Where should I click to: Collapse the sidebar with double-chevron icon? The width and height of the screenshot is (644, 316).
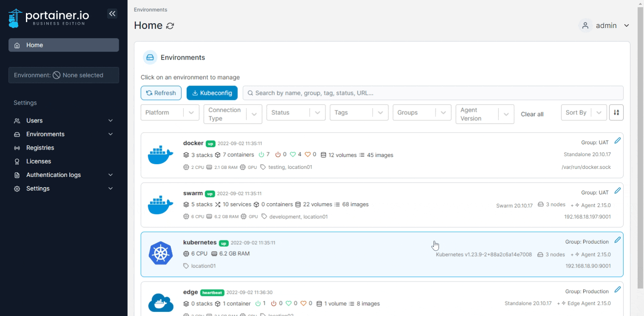coord(112,14)
